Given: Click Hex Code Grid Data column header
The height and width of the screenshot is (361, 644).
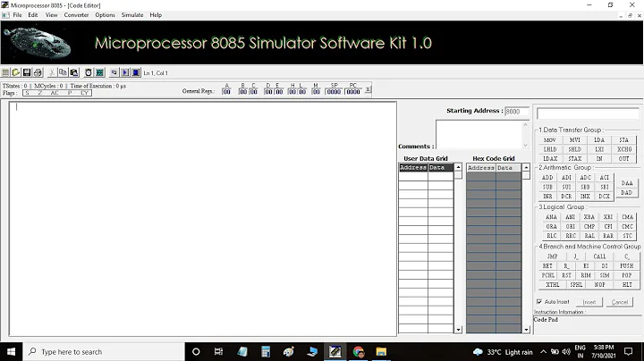Looking at the screenshot, I should point(508,168).
